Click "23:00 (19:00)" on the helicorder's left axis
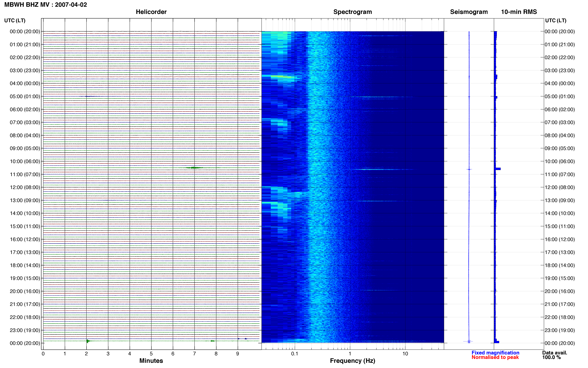 (x=25, y=330)
